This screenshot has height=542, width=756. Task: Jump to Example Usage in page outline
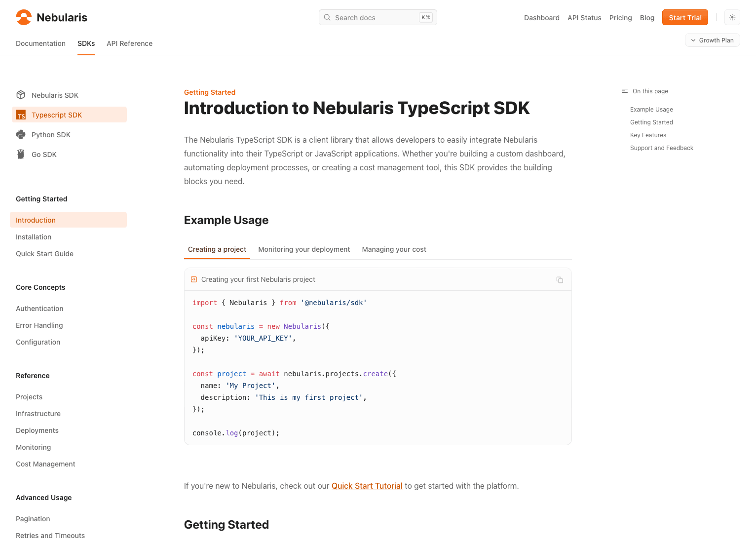click(651, 110)
